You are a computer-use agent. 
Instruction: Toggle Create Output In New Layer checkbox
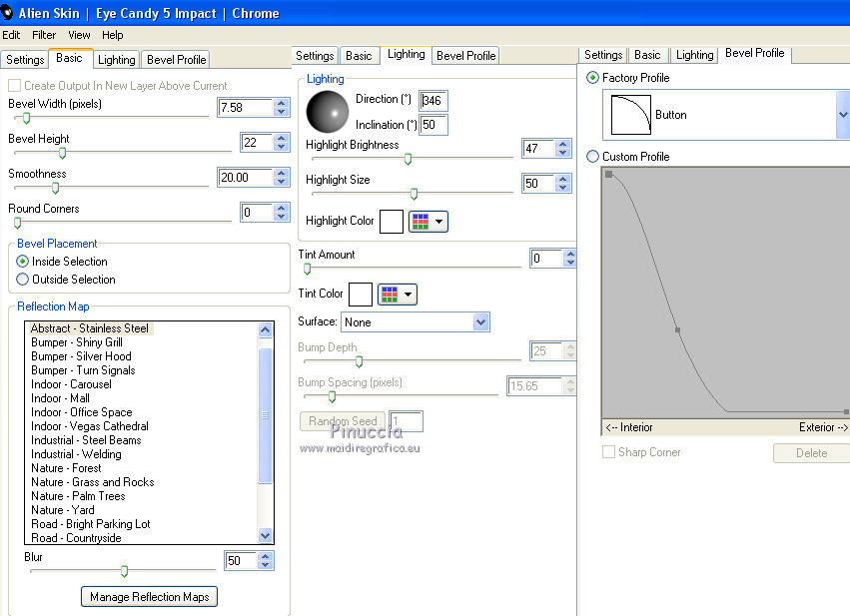pos(15,86)
